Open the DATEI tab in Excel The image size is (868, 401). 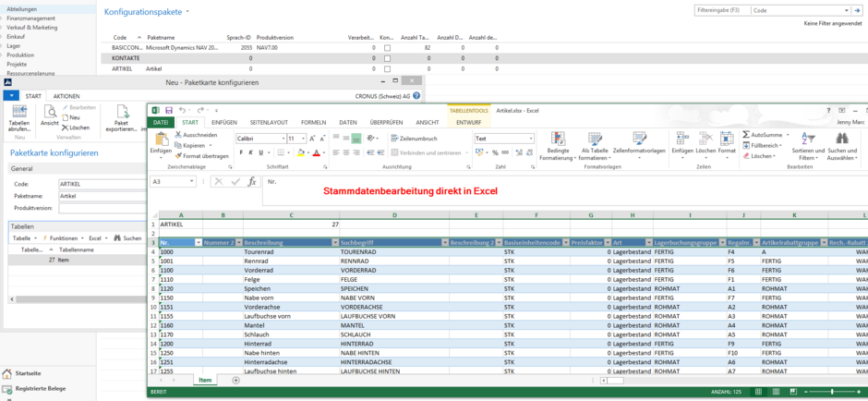[x=161, y=122]
